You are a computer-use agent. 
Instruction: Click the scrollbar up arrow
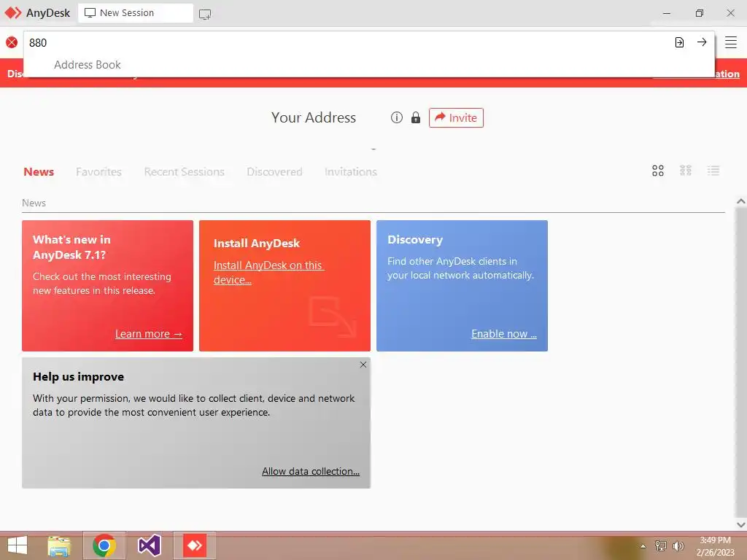tap(741, 201)
